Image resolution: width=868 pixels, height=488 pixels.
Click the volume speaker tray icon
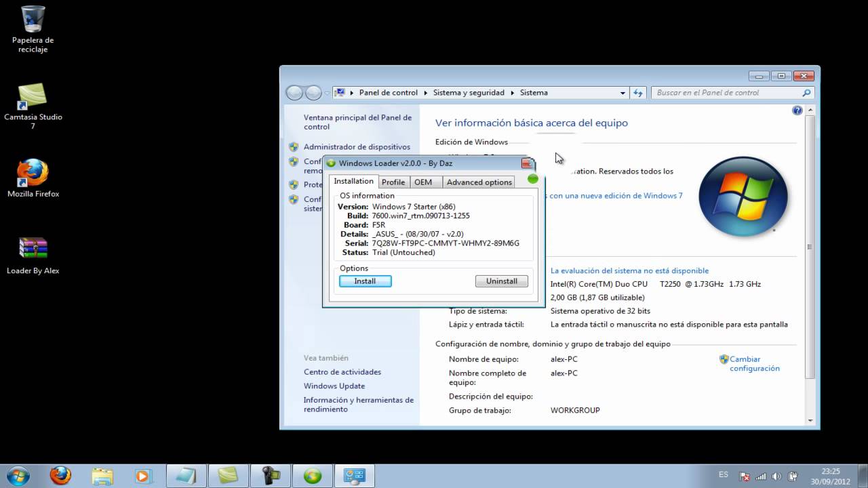776,476
